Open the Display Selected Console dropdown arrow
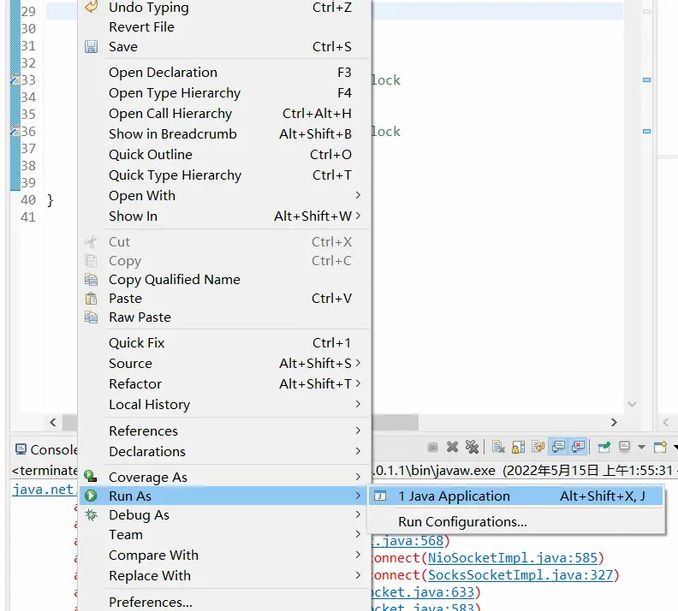This screenshot has width=678, height=611. coord(640,447)
